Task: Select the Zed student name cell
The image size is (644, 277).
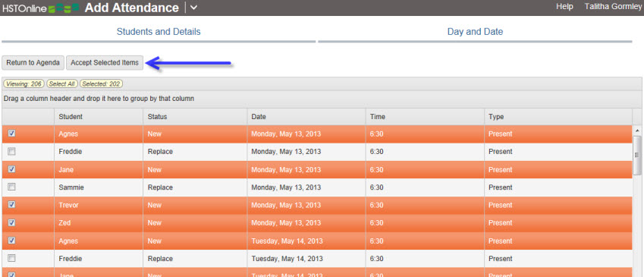Action: pyautogui.click(x=99, y=223)
